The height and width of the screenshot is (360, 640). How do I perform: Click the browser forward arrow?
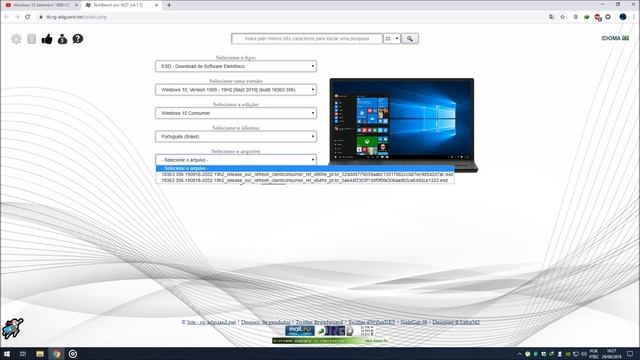pos(17,17)
